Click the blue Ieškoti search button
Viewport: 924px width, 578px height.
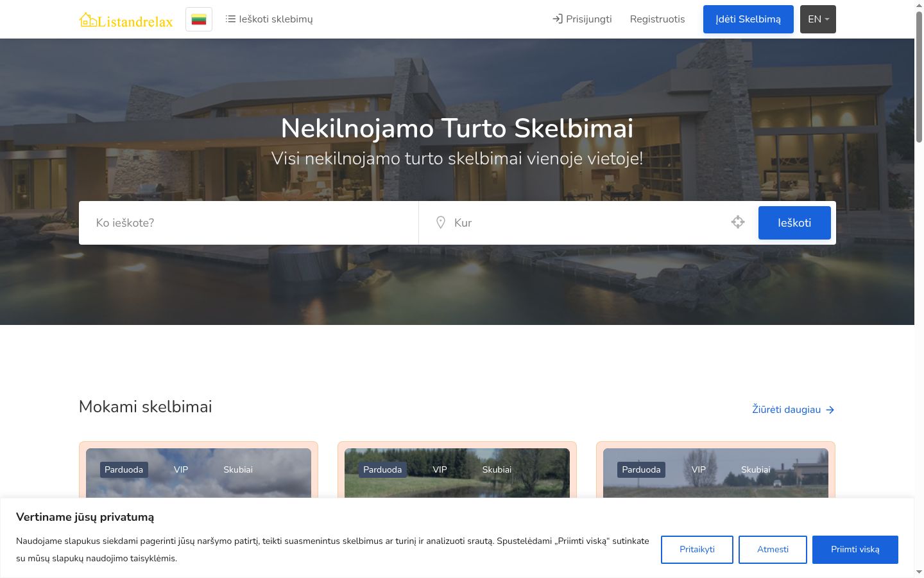[x=794, y=223]
